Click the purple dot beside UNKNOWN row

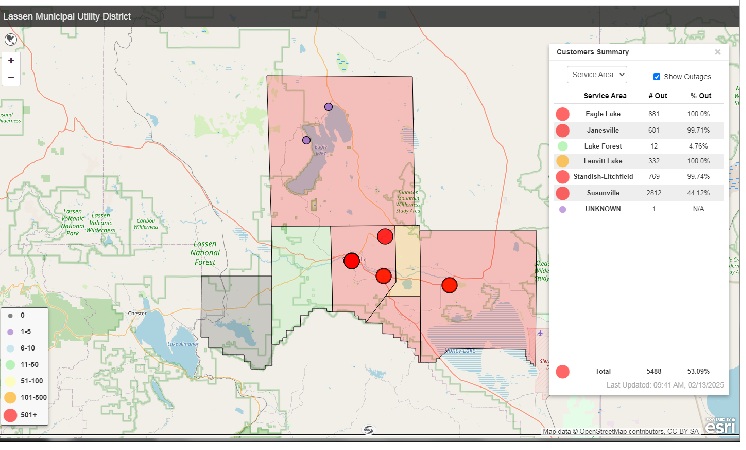click(x=563, y=208)
